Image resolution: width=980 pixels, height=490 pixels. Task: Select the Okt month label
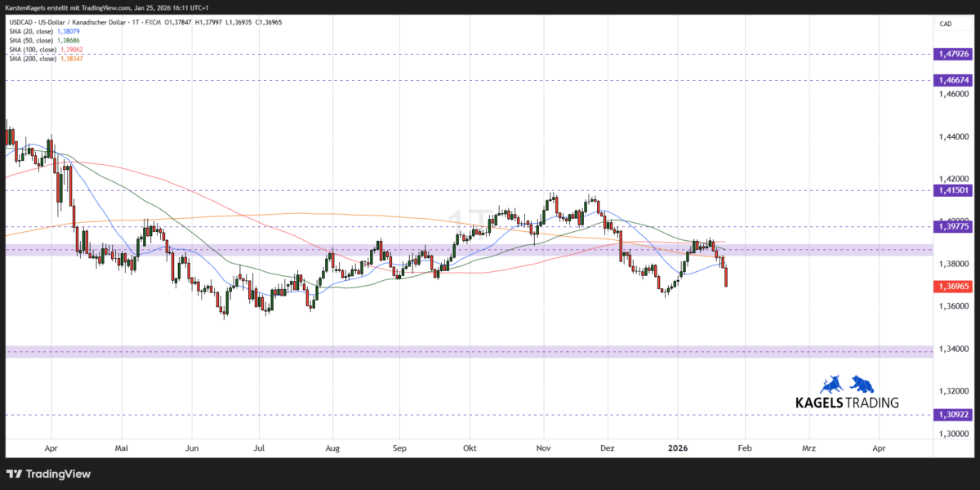tap(470, 448)
